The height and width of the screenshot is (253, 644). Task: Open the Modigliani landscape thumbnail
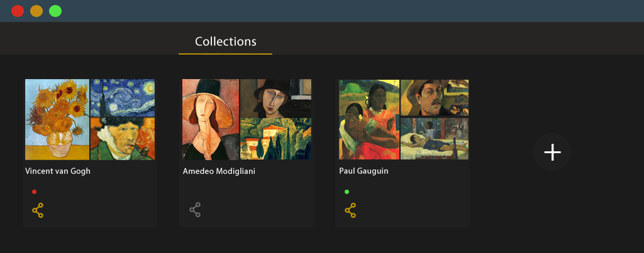(x=275, y=139)
